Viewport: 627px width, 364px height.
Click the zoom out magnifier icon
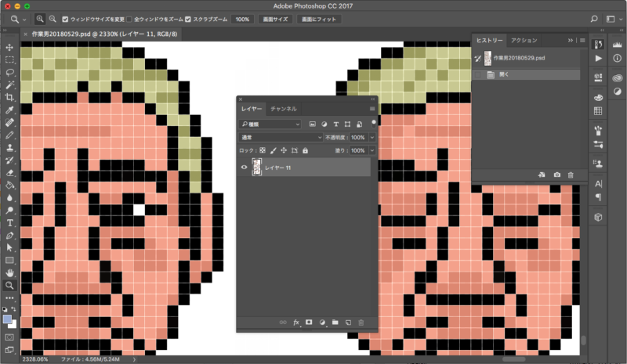53,18
